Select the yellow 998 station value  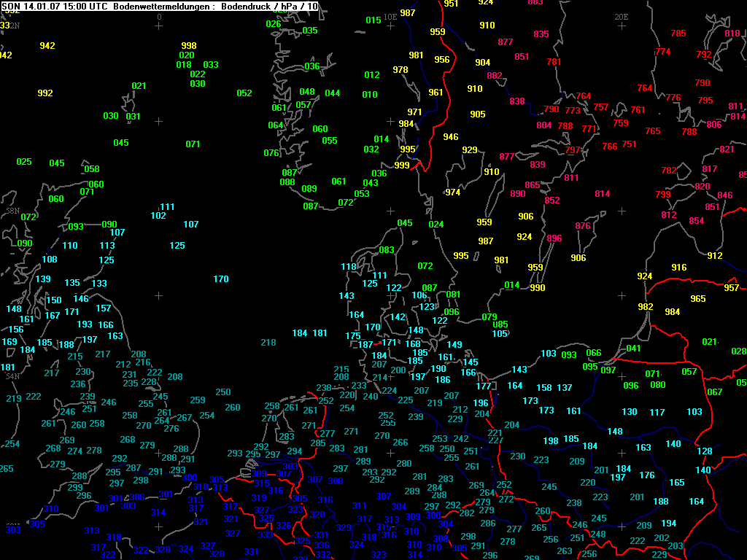[x=189, y=46]
